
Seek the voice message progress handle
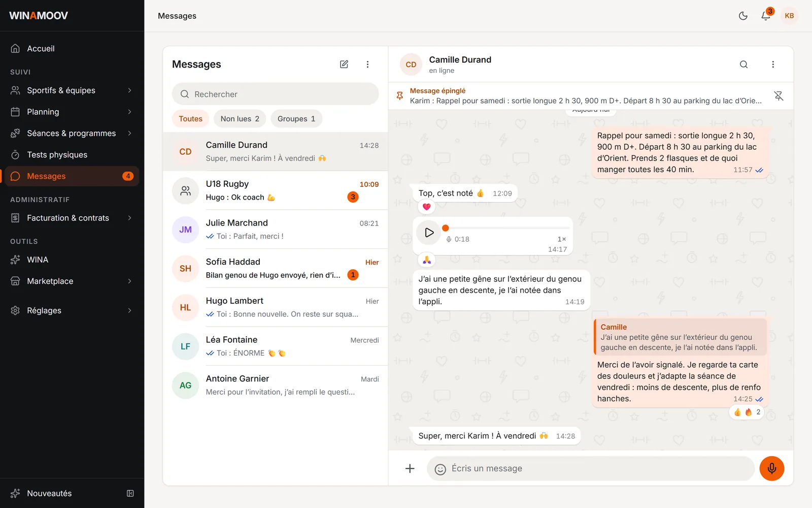coord(446,228)
